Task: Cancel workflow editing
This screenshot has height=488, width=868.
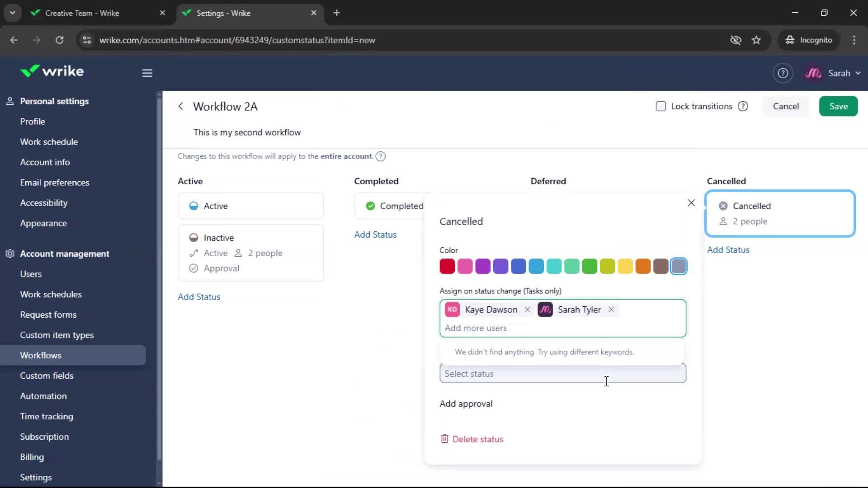Action: (x=786, y=107)
